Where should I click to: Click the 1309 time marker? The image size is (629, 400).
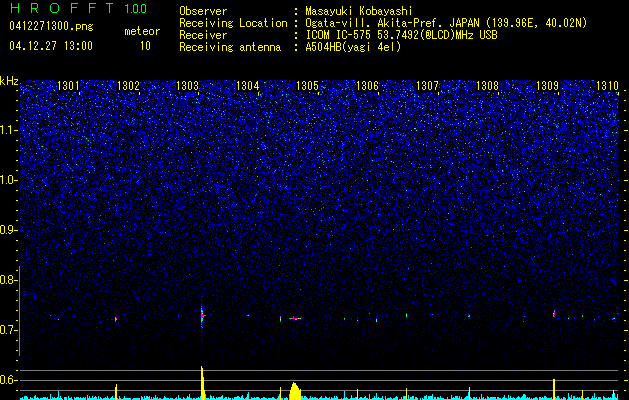coord(547,86)
